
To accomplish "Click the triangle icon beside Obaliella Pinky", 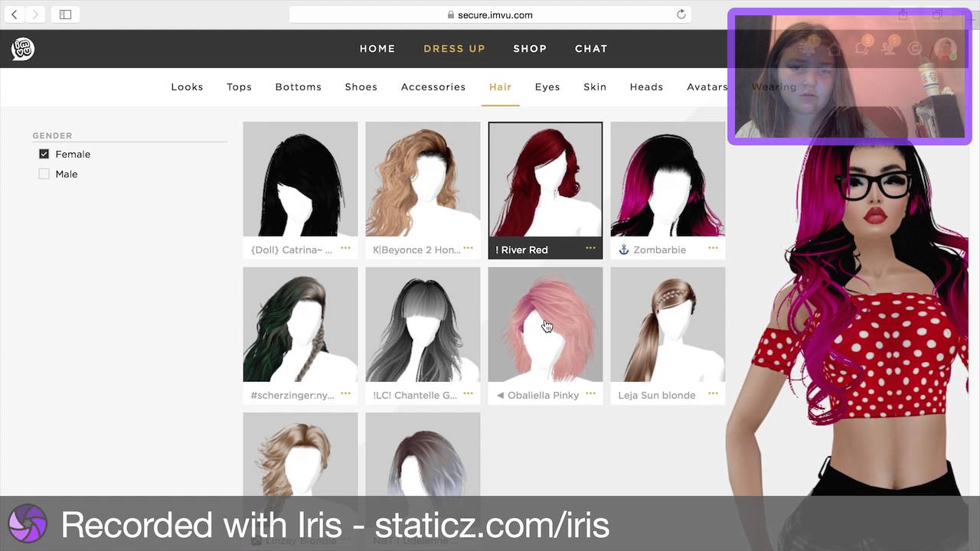I will click(x=500, y=395).
